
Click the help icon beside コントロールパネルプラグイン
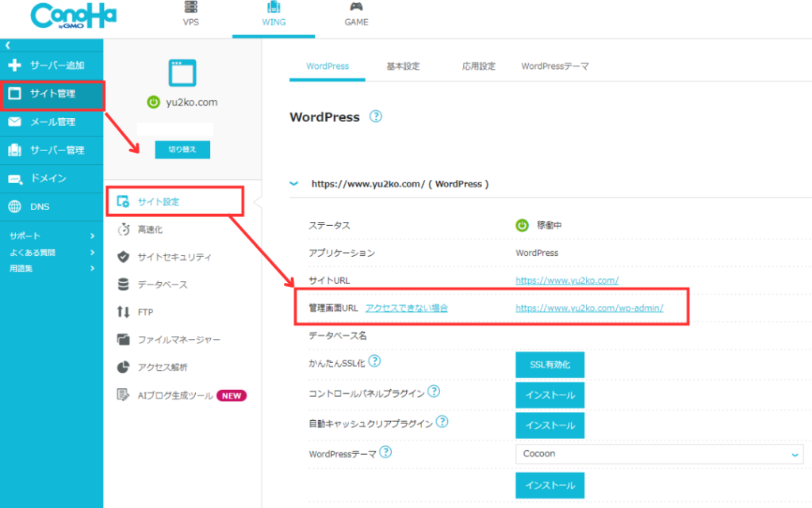(434, 392)
